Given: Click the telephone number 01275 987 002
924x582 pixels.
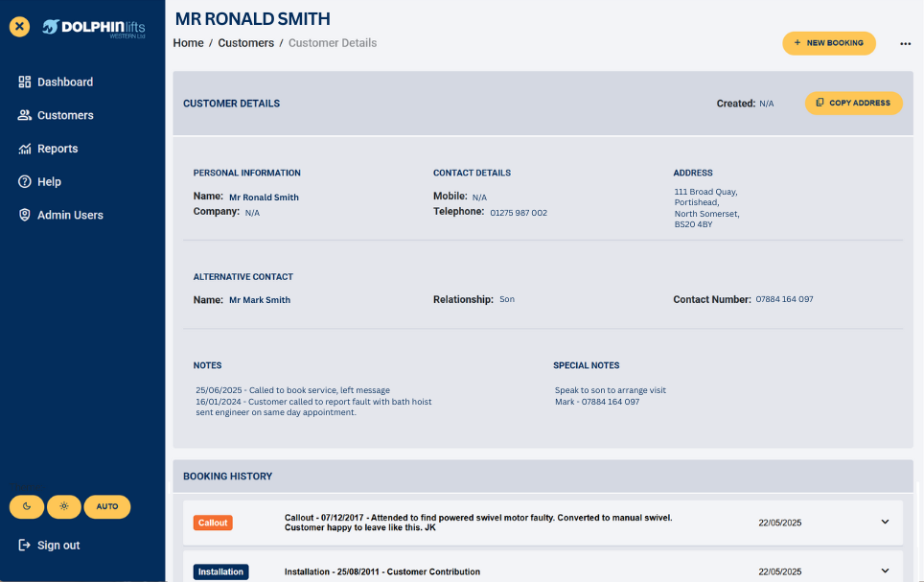Looking at the screenshot, I should click(519, 212).
